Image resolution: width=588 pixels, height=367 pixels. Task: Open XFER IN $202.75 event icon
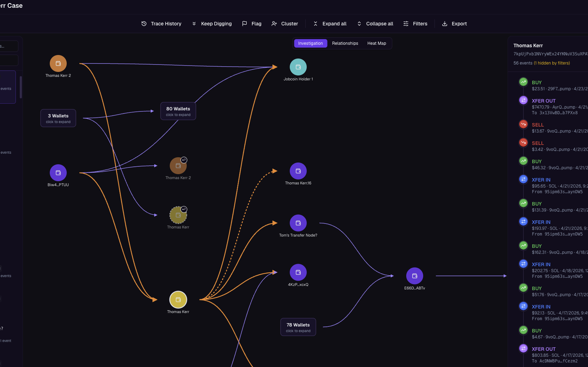[523, 264]
